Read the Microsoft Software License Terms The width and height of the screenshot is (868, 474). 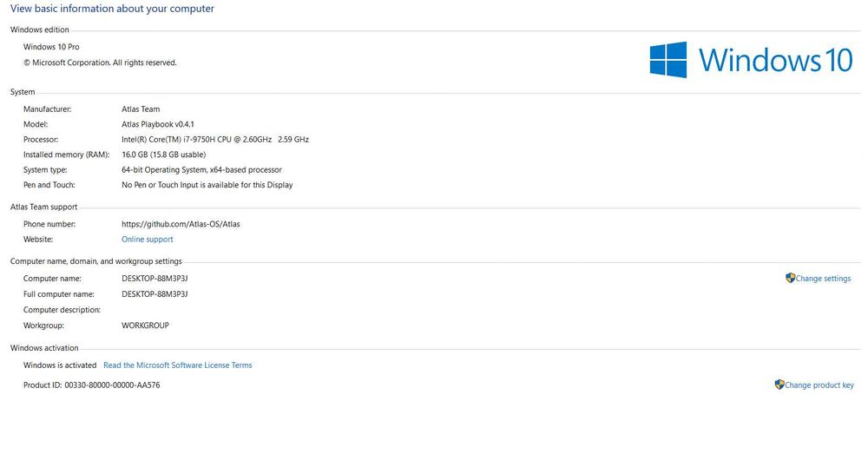click(178, 365)
